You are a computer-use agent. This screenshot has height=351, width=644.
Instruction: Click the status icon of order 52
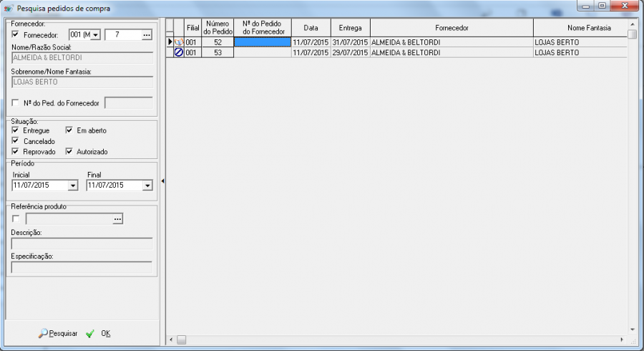179,42
